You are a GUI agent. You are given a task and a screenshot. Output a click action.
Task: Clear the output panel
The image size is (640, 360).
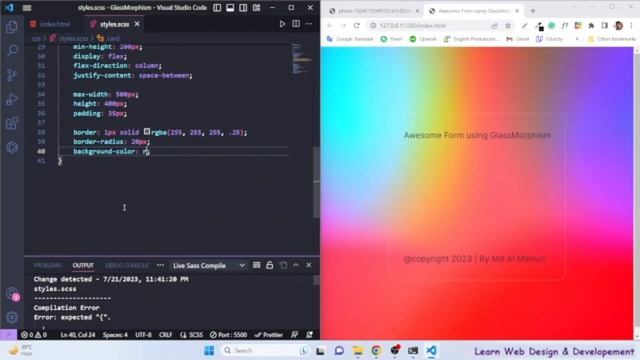256,265
